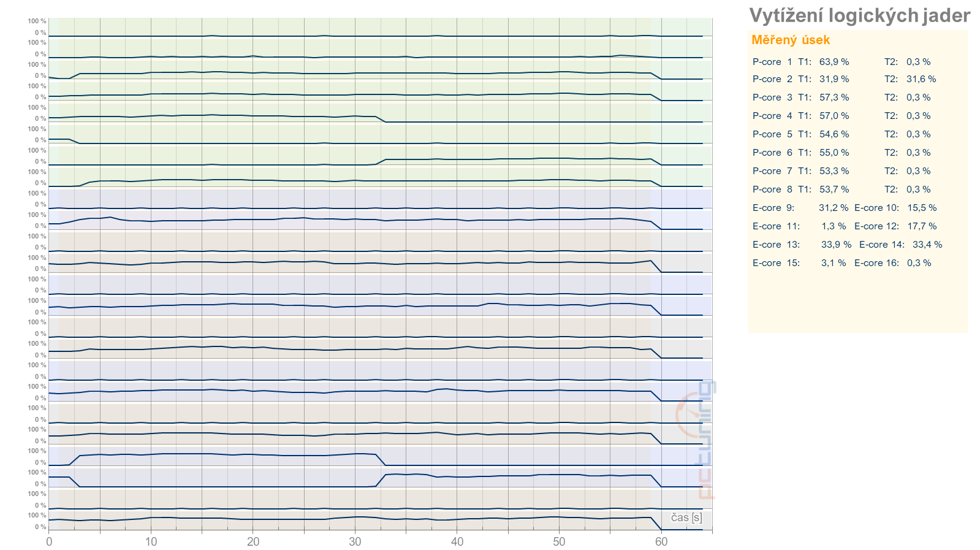The height and width of the screenshot is (550, 980).
Task: Click time axis tick label 30
Action: [x=355, y=541]
